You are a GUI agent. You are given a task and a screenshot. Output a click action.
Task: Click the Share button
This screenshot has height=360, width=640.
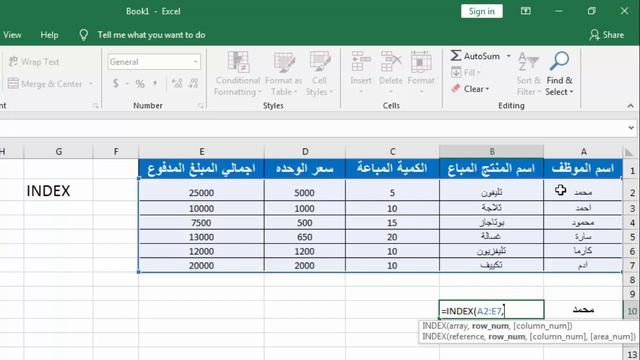pos(607,35)
